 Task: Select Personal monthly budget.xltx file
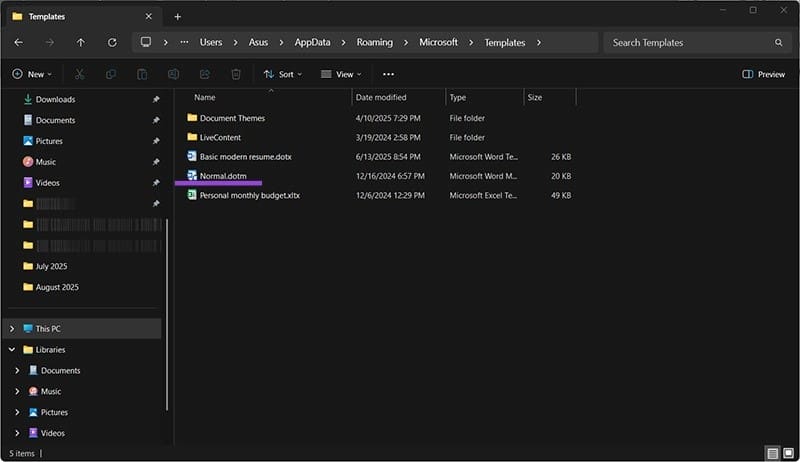tap(249, 195)
